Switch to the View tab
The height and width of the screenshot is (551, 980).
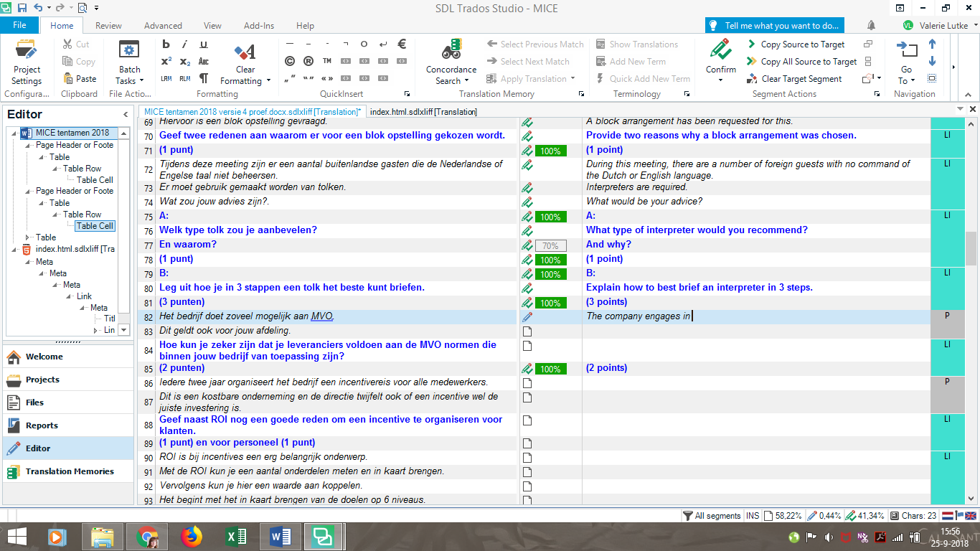point(212,26)
